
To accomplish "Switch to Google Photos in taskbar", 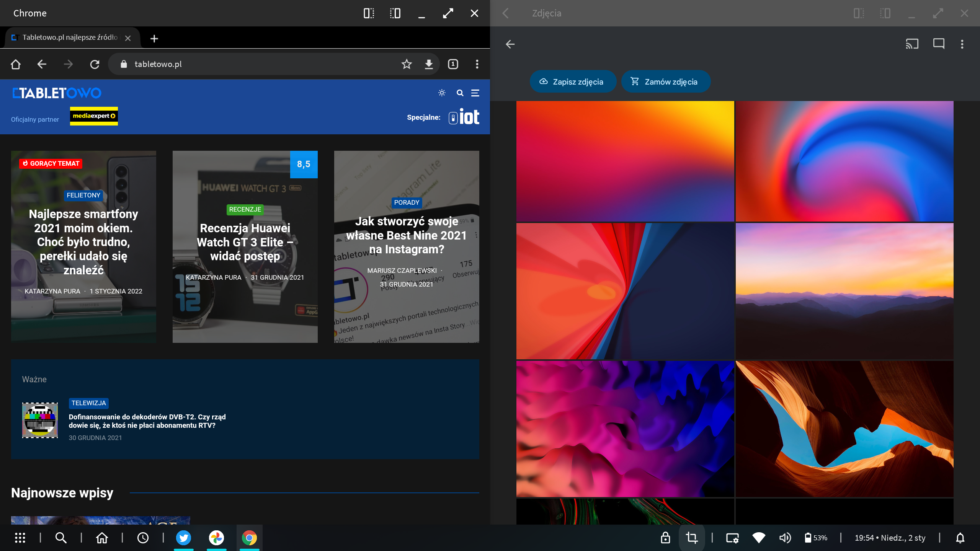I will pos(217,538).
